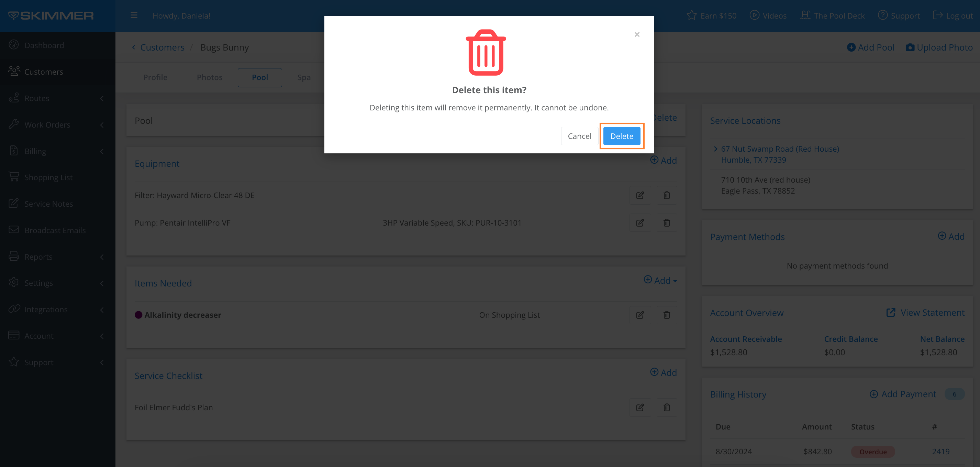980x467 pixels.
Task: Expand the Routes sidebar submenu
Action: pos(102,98)
